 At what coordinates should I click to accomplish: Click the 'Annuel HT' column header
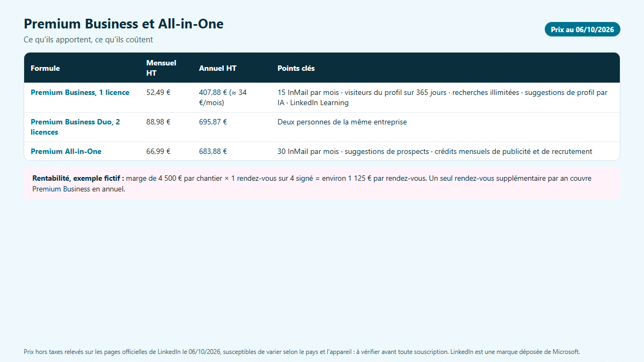(218, 68)
